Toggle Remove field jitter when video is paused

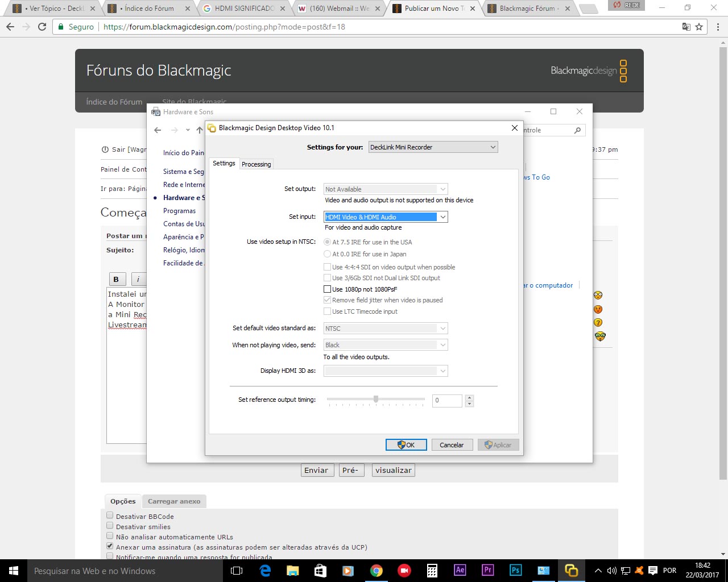pos(327,300)
